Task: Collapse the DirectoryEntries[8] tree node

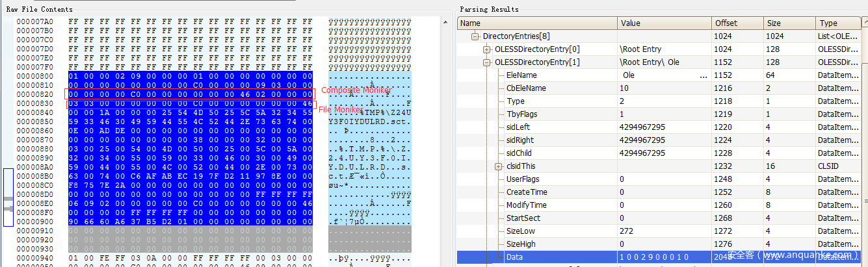Action: (x=475, y=36)
